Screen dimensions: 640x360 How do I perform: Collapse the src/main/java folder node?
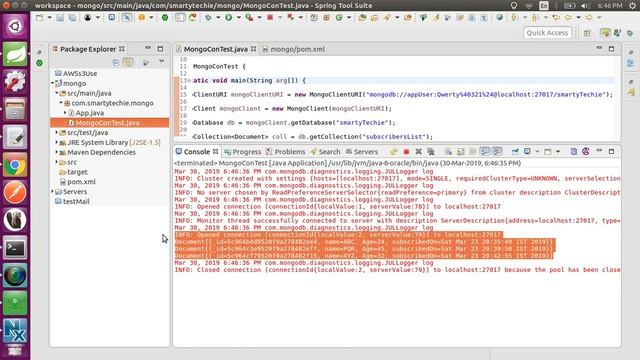57,93
